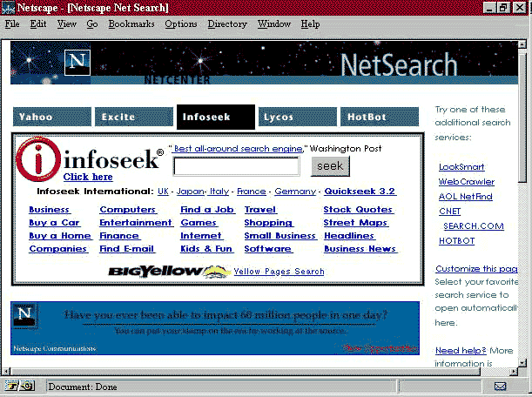Open the Stock Quotes link

point(358,210)
